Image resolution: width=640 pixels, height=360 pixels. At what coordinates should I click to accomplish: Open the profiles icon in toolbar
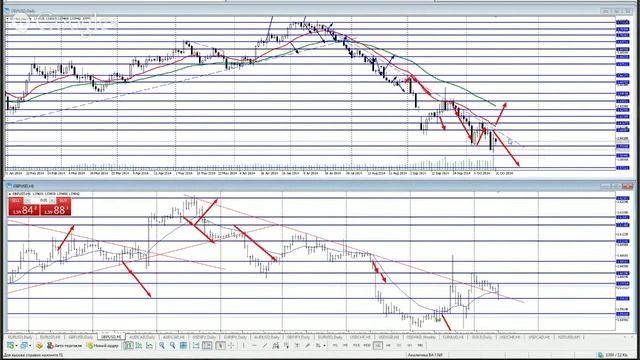[x=24, y=346]
